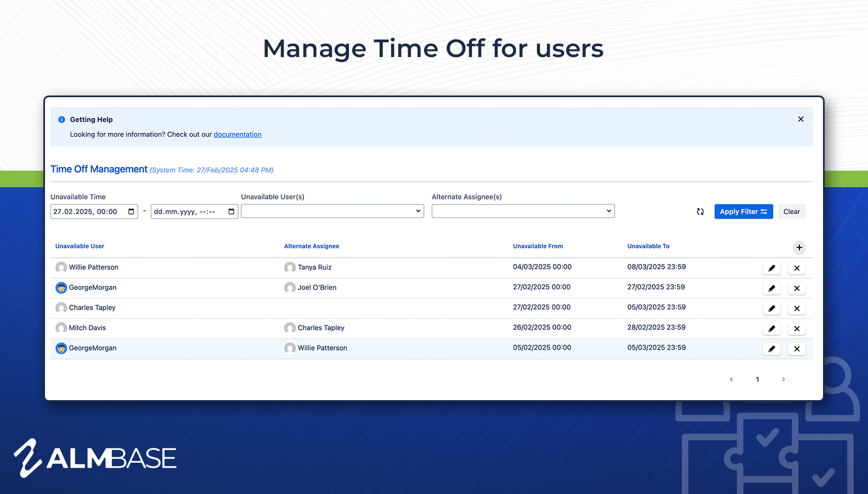Edit GeorgeMorgan entry assigned to Willie Patterson
868x494 pixels.
point(771,349)
